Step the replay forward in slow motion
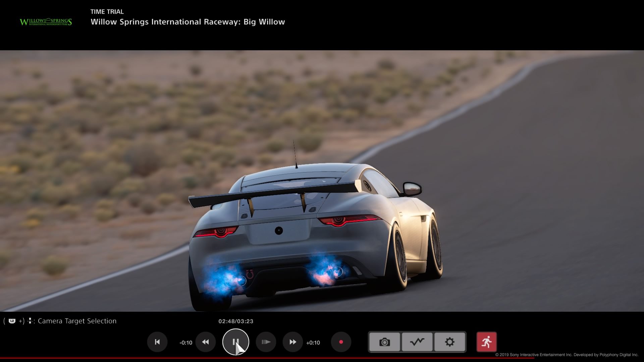Screen dimensions: 644x362 click(266, 342)
